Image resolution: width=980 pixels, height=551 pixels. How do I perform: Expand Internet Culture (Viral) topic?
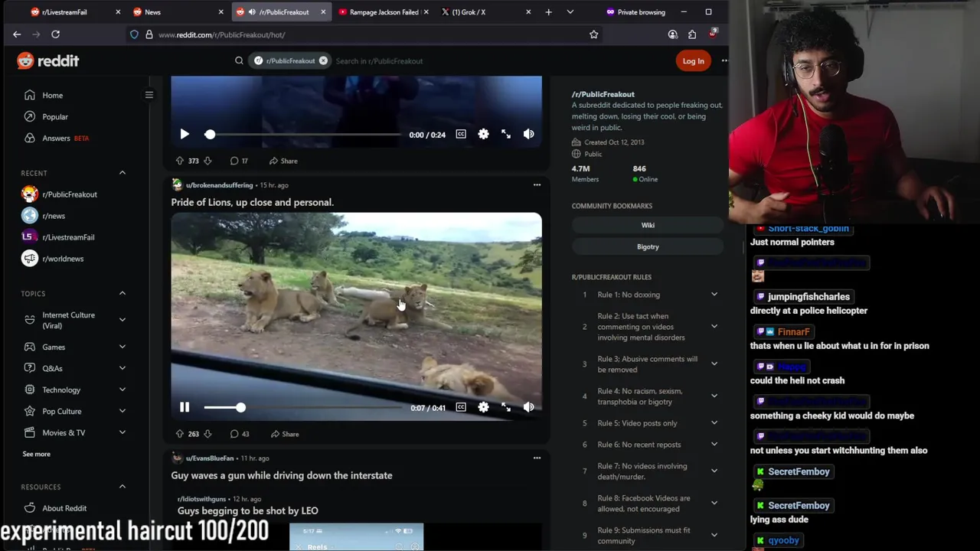[122, 320]
